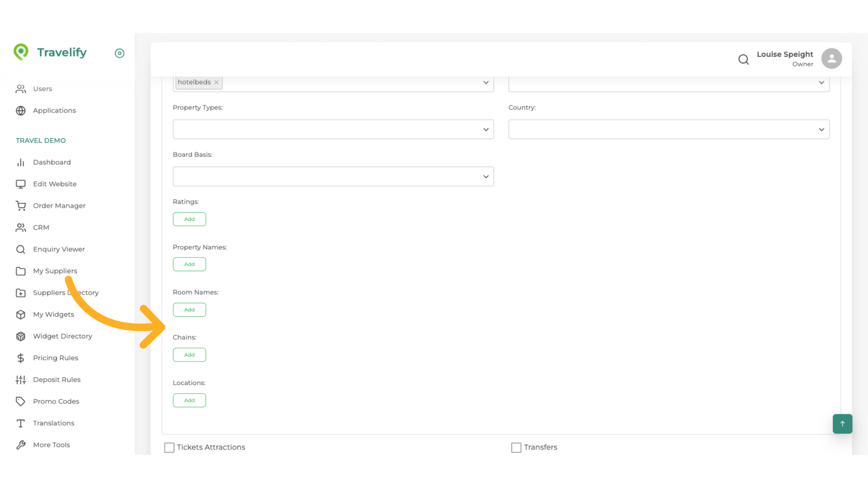Click the Promo Codes tag icon
This screenshot has width=868, height=488.
[21, 401]
